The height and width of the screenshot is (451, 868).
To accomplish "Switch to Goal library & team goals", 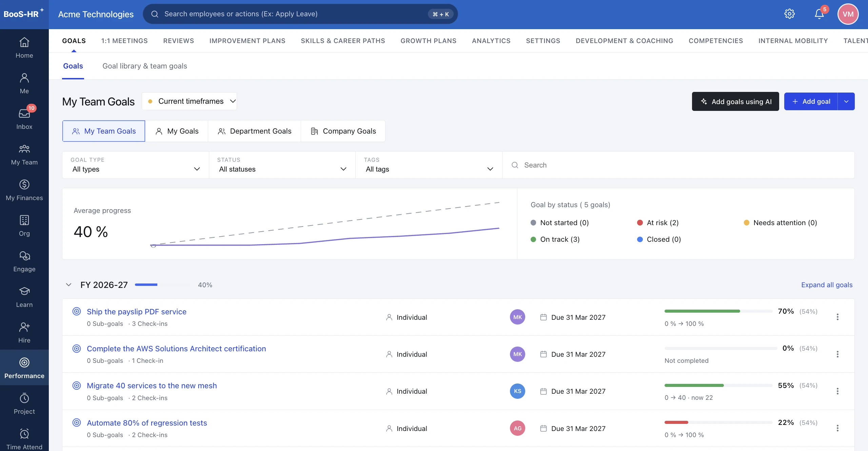I will pyautogui.click(x=145, y=66).
